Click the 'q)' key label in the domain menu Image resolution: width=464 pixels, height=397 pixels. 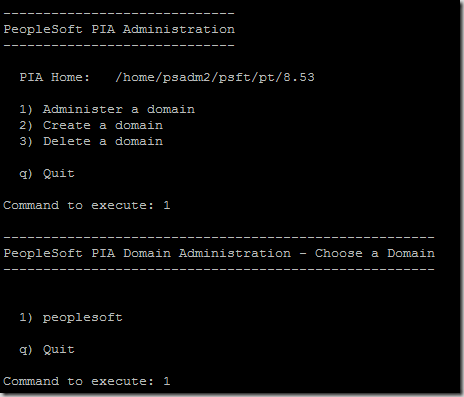[x=26, y=350]
